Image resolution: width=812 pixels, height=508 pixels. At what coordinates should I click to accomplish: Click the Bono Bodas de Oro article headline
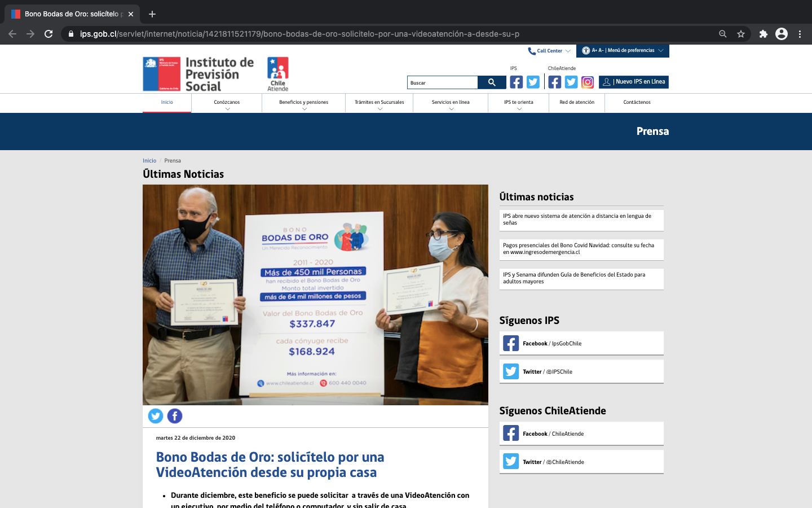(270, 465)
